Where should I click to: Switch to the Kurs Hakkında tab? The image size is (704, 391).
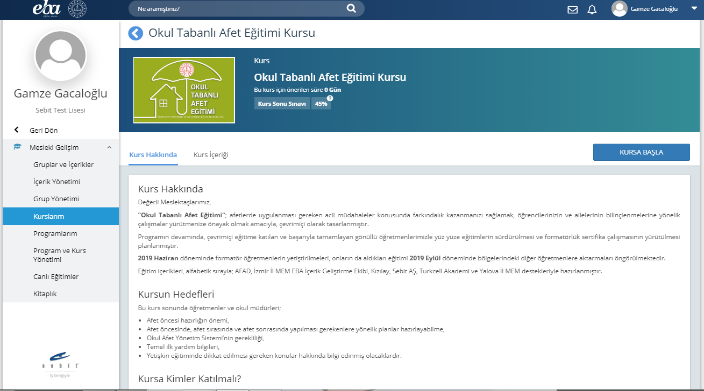[x=153, y=154]
